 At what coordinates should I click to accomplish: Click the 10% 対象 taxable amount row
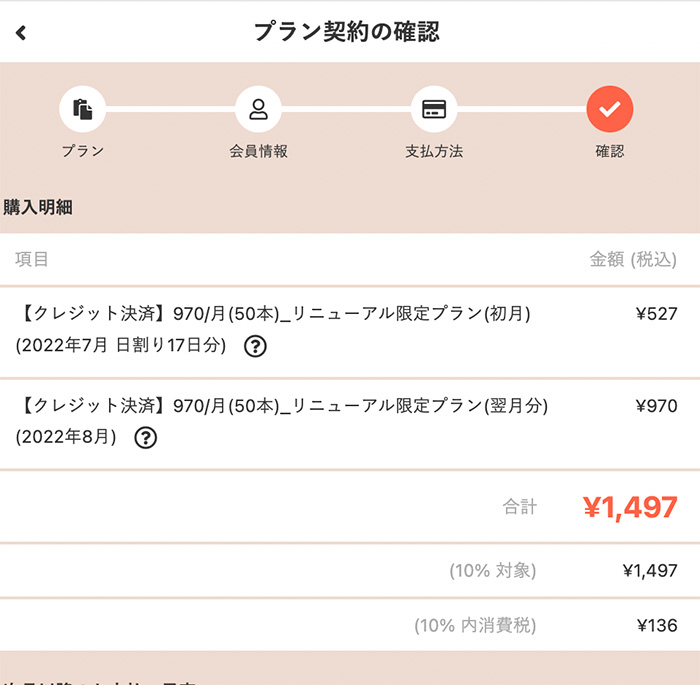(492, 571)
